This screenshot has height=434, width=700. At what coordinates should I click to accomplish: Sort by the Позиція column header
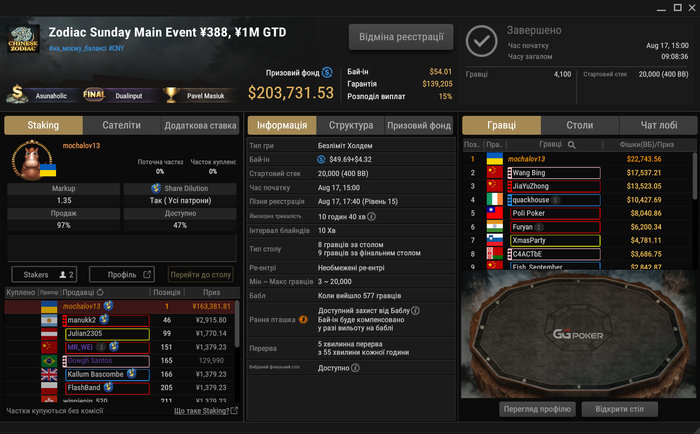[x=167, y=292]
